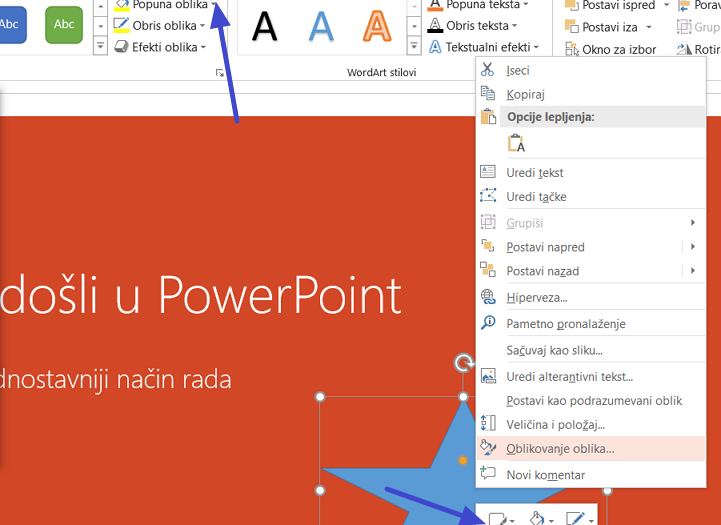Click the star's orange adjustment handle
The width and height of the screenshot is (721, 525).
[463, 460]
